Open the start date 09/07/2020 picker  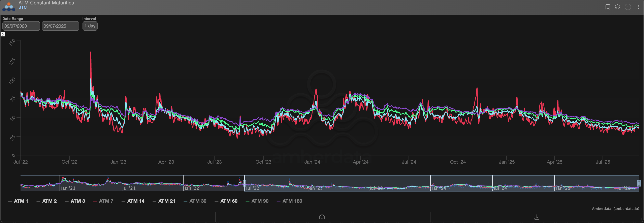point(21,26)
